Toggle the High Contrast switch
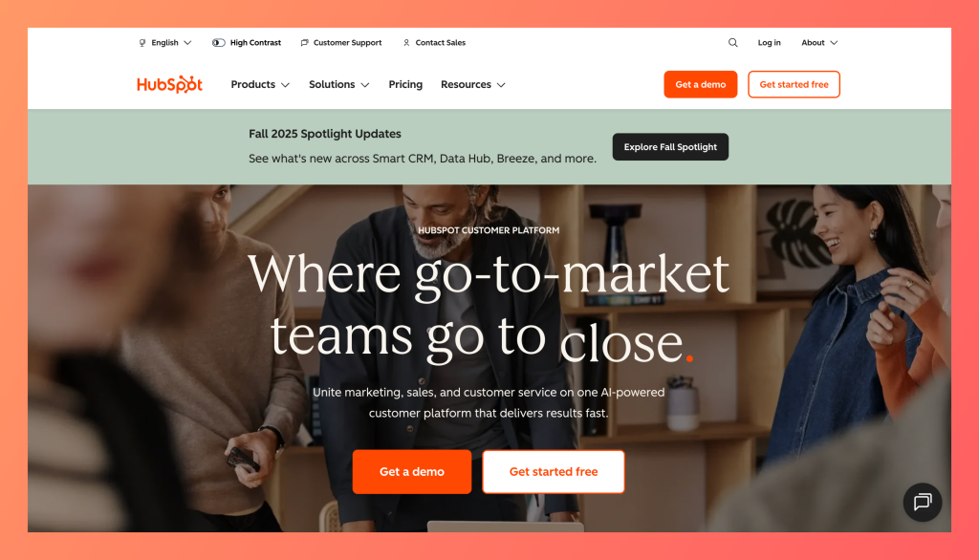 tap(219, 42)
